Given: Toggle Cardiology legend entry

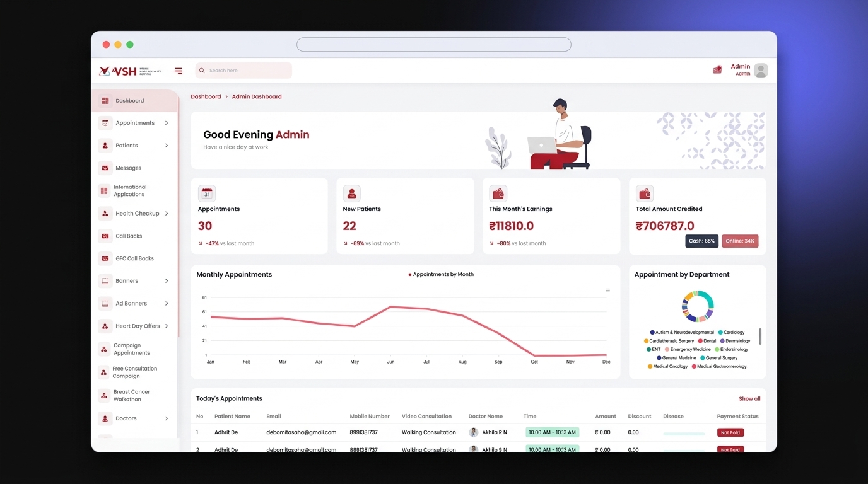Looking at the screenshot, I should [x=731, y=332].
